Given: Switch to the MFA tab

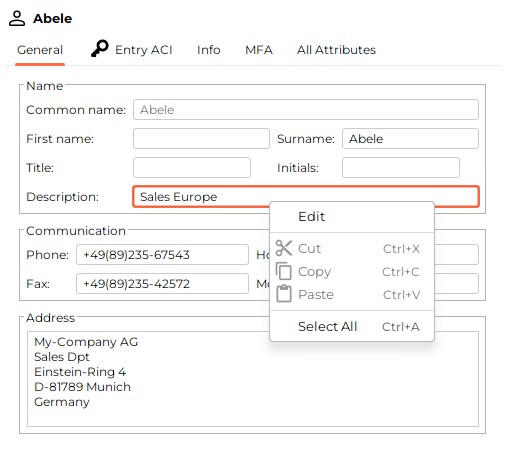Looking at the screenshot, I should (x=259, y=50).
